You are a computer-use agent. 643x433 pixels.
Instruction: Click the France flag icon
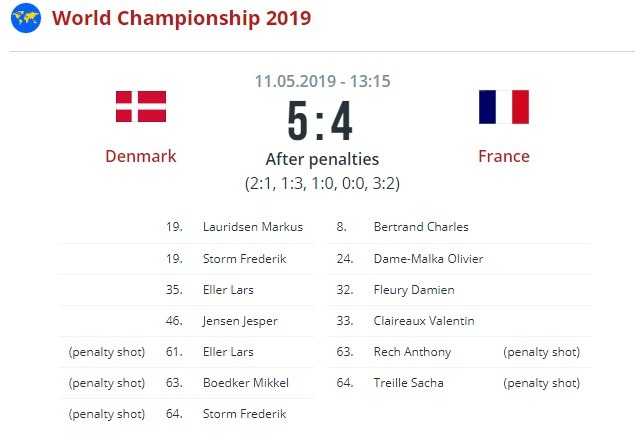pos(503,106)
